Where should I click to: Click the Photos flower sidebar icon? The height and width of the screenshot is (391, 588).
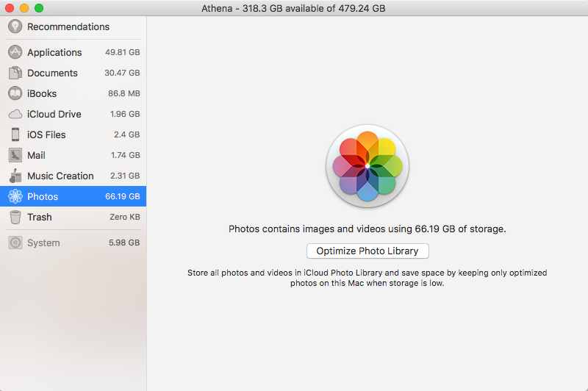(15, 196)
